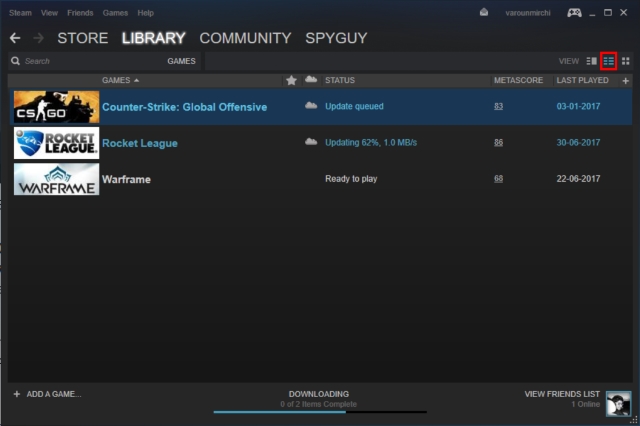Viewport: 640px width, 426px height.
Task: Open the inbox notifications envelope icon
Action: (484, 13)
